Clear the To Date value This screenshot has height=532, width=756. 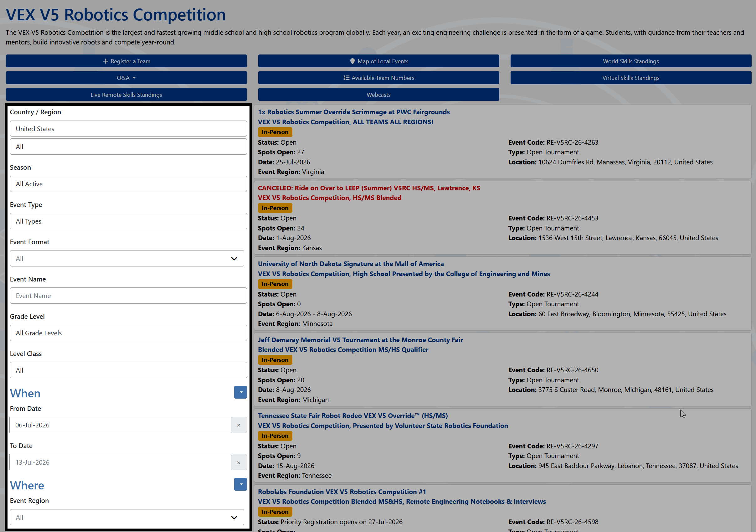coord(239,462)
